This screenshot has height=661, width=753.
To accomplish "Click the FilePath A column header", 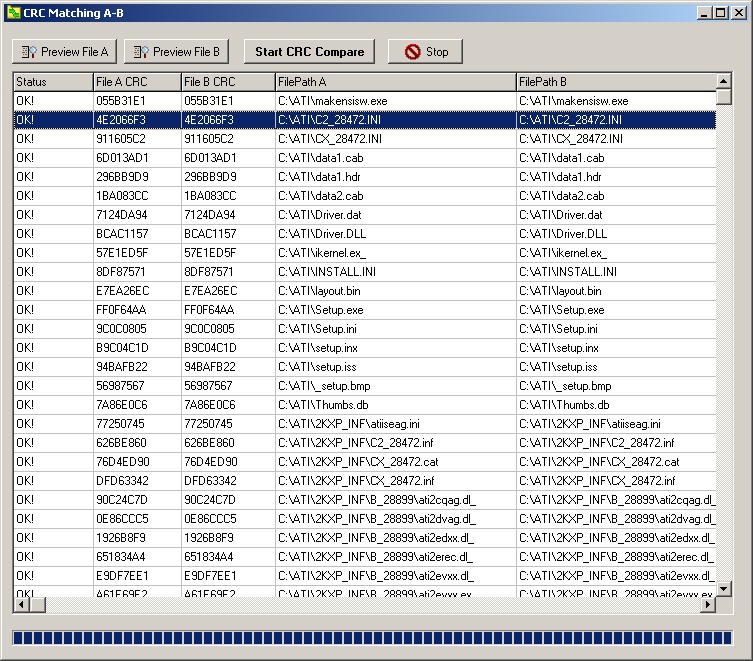I will pos(396,82).
